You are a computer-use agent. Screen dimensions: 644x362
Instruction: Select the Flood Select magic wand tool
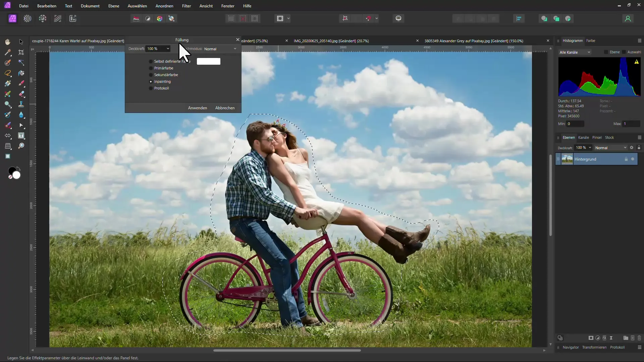(x=21, y=63)
